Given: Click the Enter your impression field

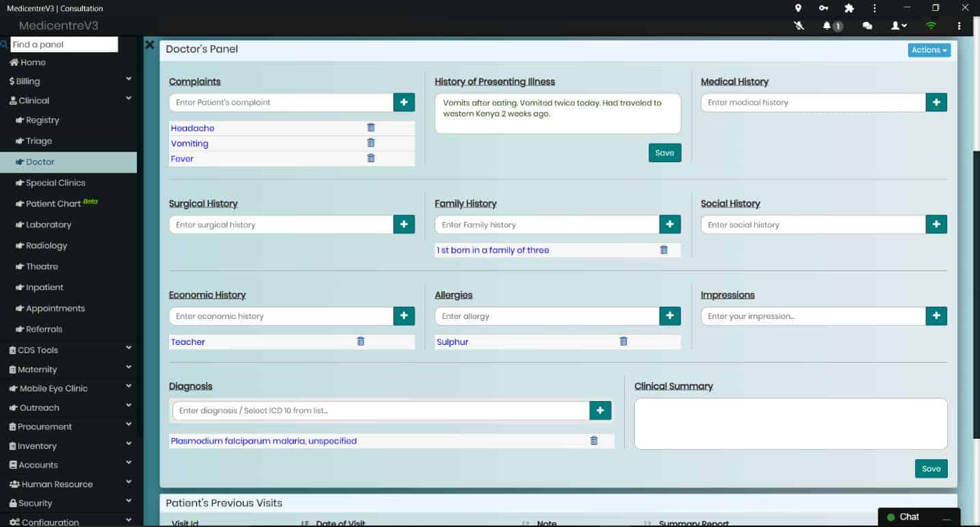Looking at the screenshot, I should pyautogui.click(x=813, y=316).
